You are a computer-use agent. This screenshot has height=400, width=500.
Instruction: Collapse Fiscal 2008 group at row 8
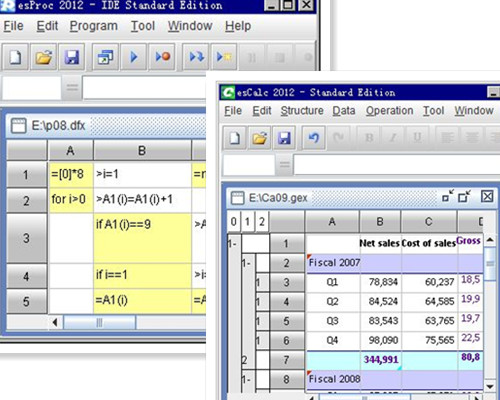(246, 380)
